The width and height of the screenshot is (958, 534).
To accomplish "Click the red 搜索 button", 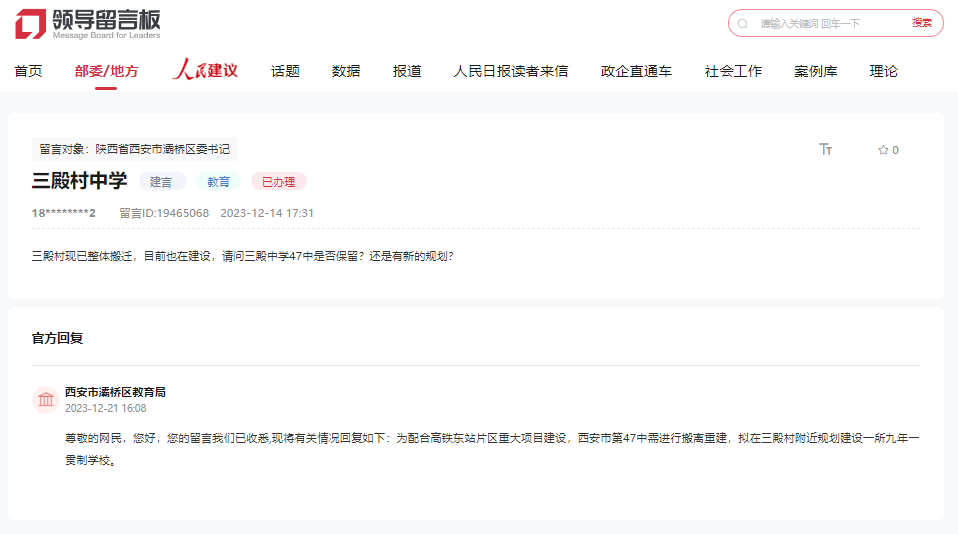I will tap(922, 23).
